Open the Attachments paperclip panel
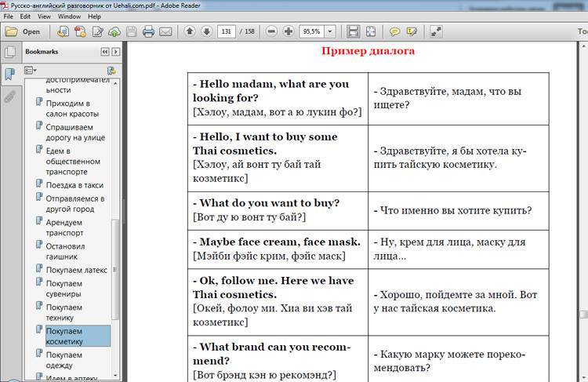The height and width of the screenshot is (382, 588). pos(10,96)
